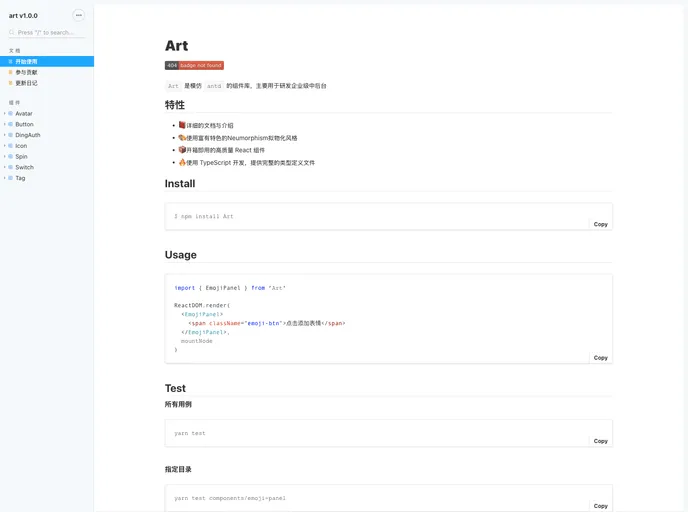Click the 文档 section heading in sidebar

pos(14,51)
